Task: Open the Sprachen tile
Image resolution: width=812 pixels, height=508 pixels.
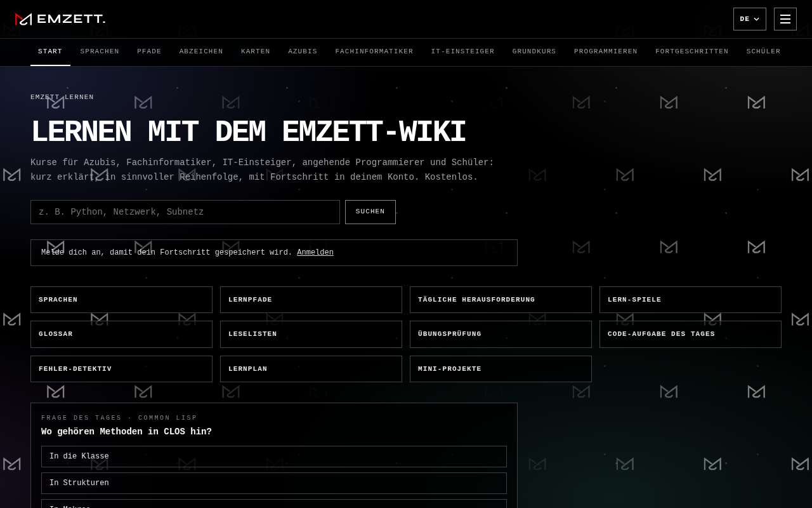Action: [121, 300]
